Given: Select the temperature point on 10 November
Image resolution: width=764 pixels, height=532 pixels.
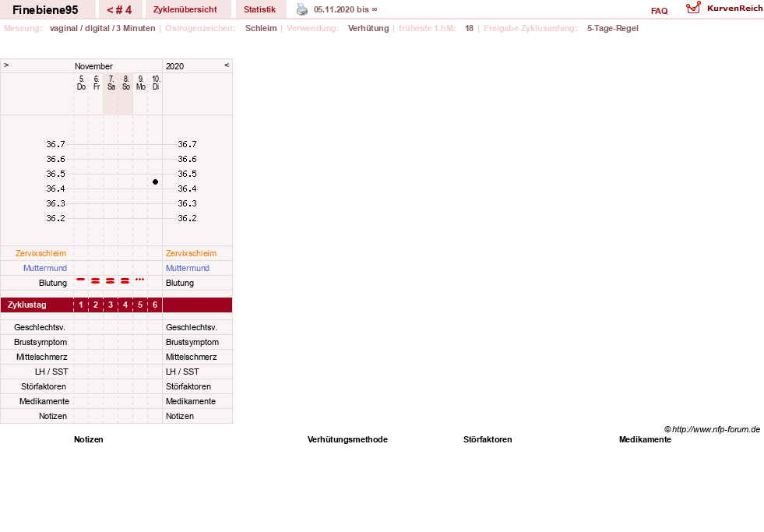Looking at the screenshot, I should [156, 181].
